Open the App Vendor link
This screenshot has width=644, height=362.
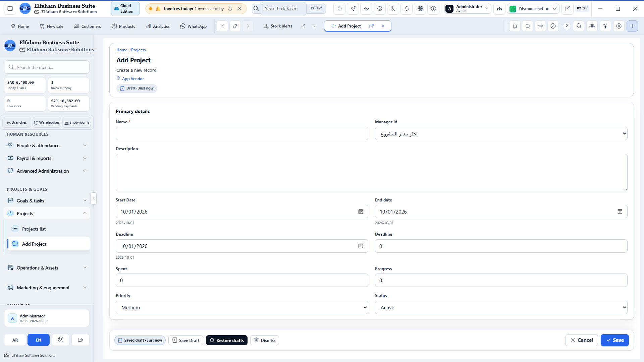133,79
